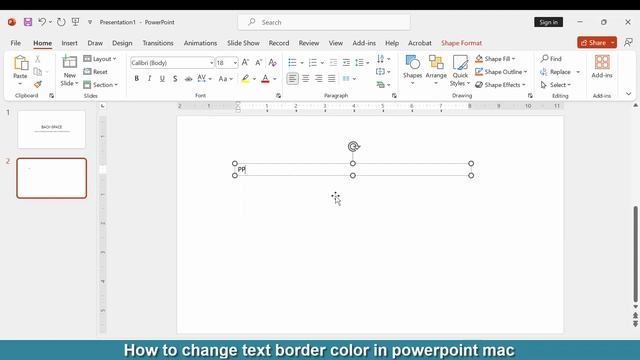The image size is (640, 360).
Task: Open the Select menu
Action: 556,85
